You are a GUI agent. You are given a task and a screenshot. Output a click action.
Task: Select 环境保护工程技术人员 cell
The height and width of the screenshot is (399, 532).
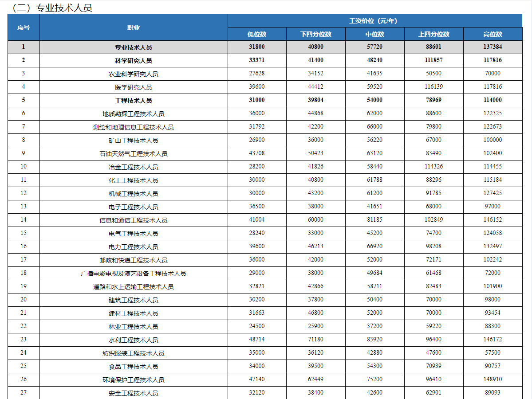point(134,379)
